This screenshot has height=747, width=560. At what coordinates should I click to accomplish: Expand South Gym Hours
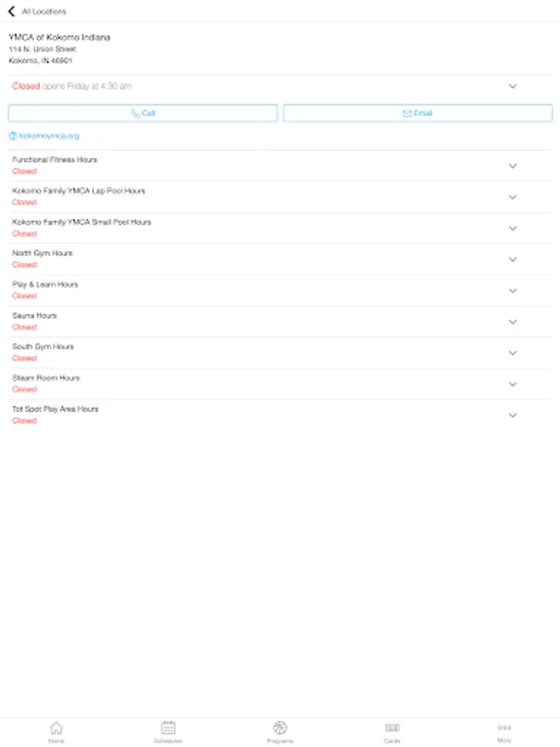click(513, 353)
